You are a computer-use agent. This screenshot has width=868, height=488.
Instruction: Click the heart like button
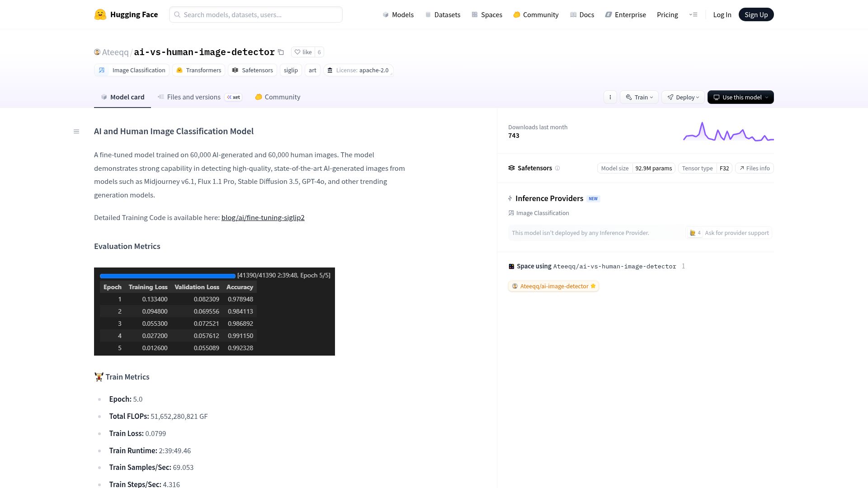point(303,52)
